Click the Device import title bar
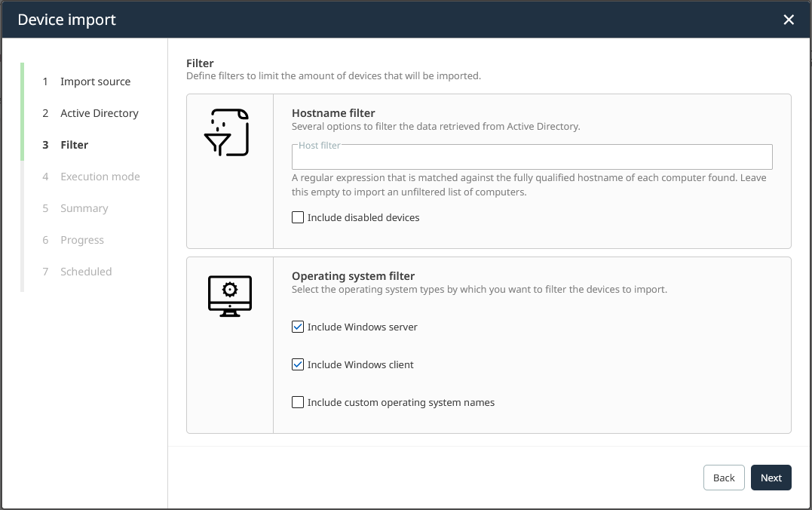The width and height of the screenshot is (812, 510). (377, 20)
